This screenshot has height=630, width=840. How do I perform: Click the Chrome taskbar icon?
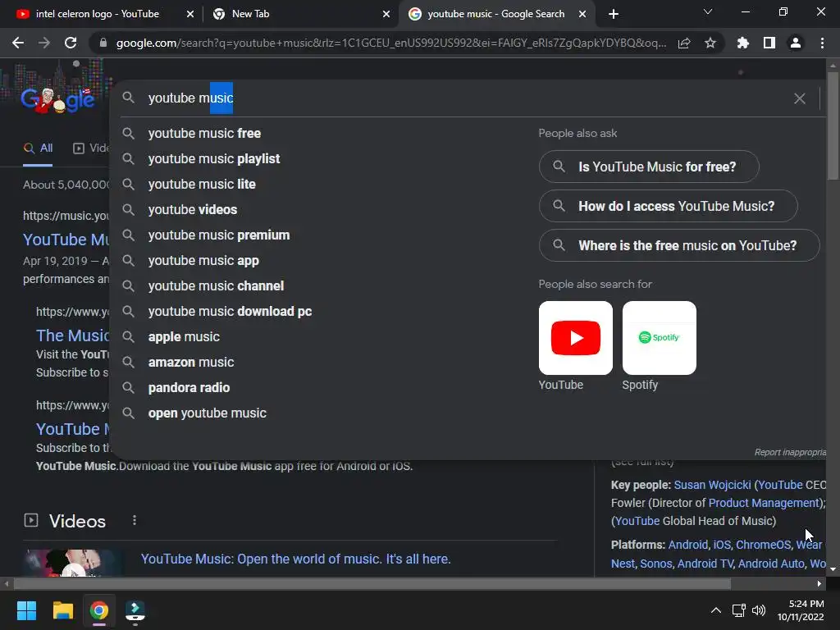pos(99,610)
